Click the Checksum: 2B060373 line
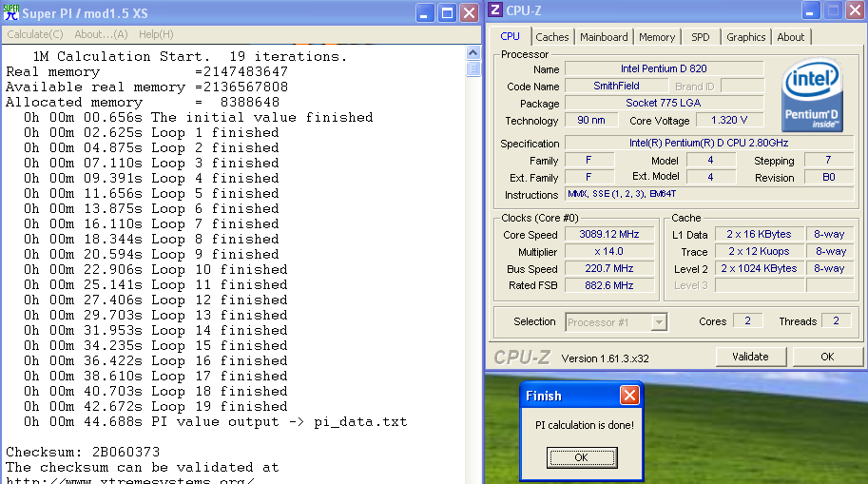The image size is (868, 484). (x=83, y=452)
